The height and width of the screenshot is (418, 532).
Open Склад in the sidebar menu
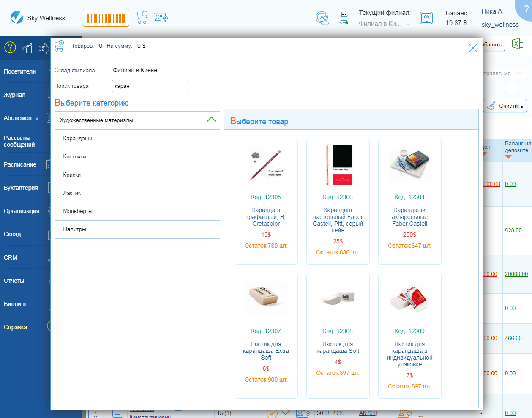[x=13, y=234]
